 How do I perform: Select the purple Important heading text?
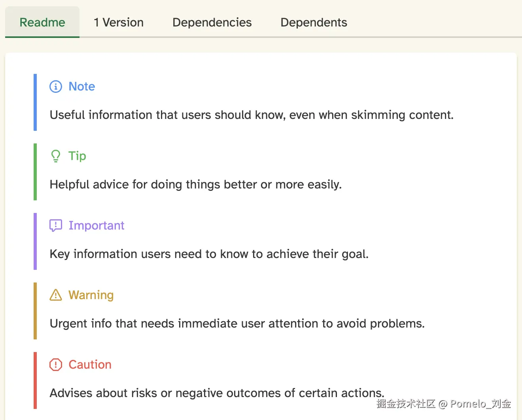96,226
